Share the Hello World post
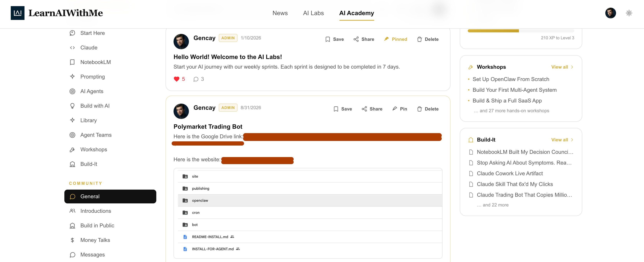The image size is (644, 262). pos(364,39)
